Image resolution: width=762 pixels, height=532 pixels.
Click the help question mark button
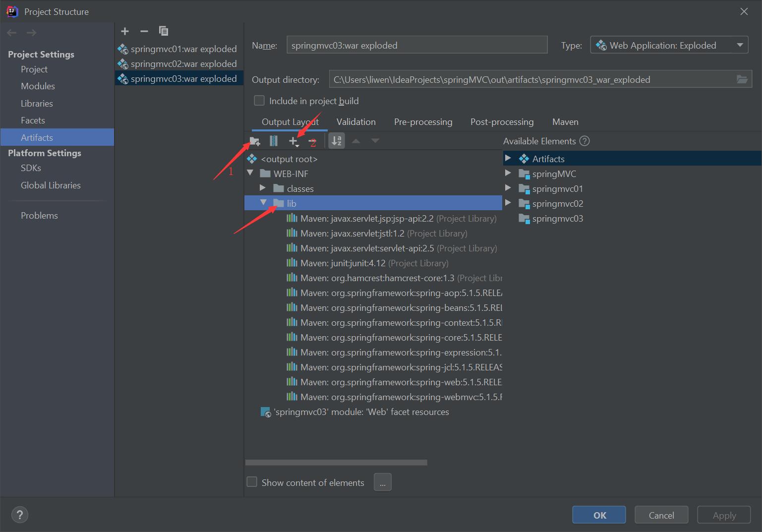tap(20, 515)
